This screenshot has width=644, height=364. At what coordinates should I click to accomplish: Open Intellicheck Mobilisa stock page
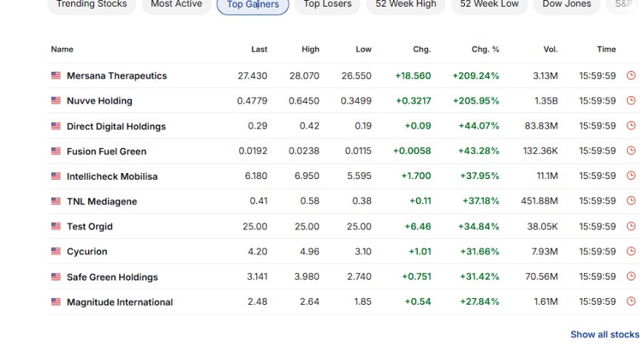(112, 177)
